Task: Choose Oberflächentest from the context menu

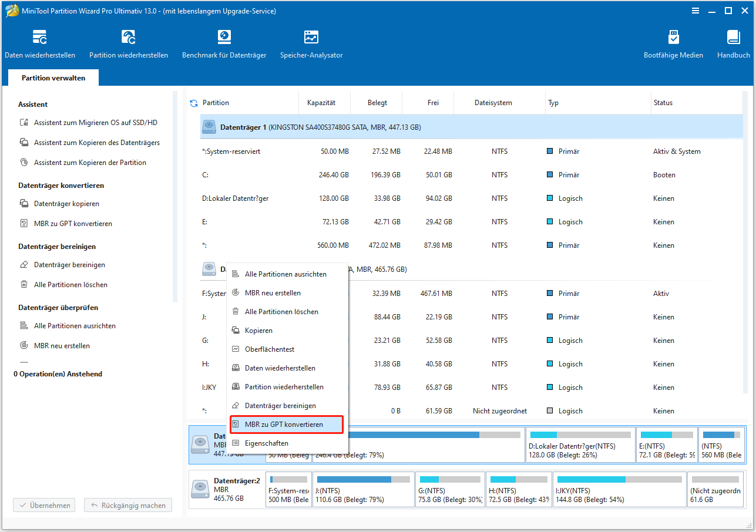Action: [x=270, y=349]
